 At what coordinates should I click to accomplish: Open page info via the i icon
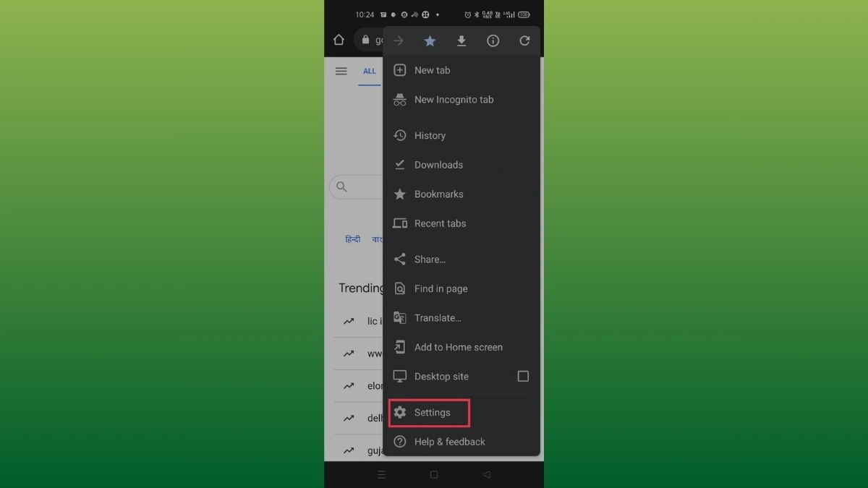click(x=493, y=40)
